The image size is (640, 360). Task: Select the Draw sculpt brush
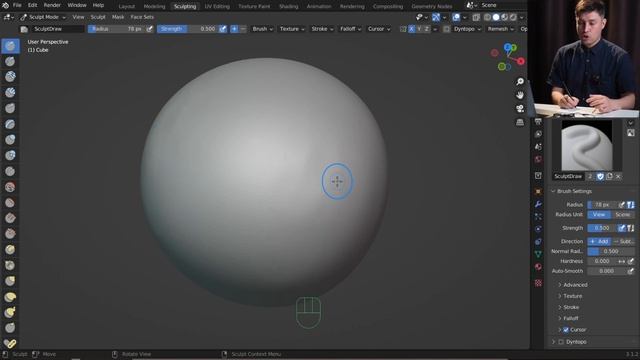point(10,46)
